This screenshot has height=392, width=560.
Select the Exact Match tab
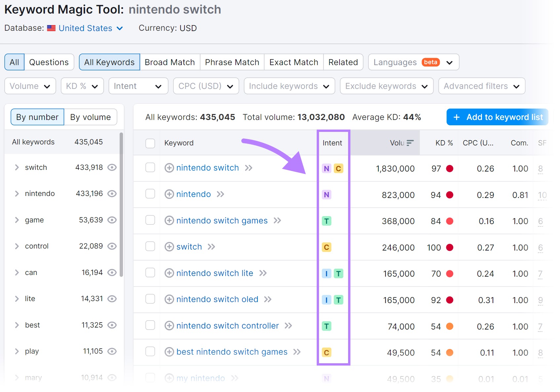294,62
